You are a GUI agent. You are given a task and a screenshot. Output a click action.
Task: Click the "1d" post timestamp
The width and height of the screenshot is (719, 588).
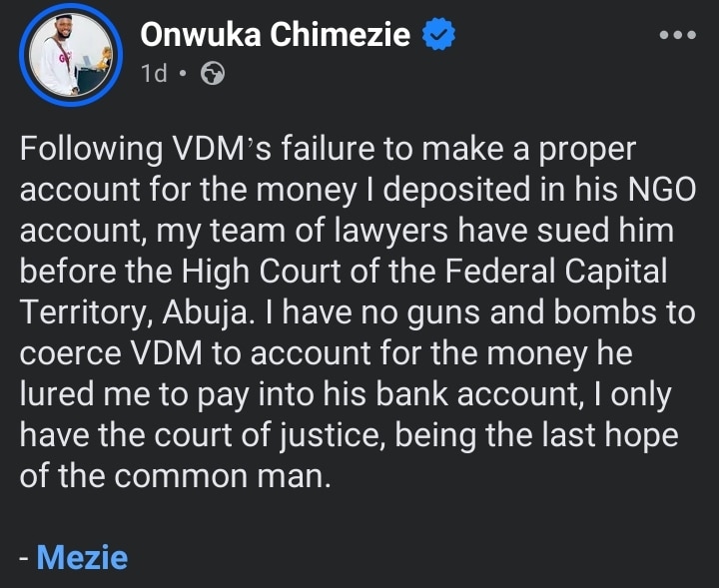click(153, 73)
